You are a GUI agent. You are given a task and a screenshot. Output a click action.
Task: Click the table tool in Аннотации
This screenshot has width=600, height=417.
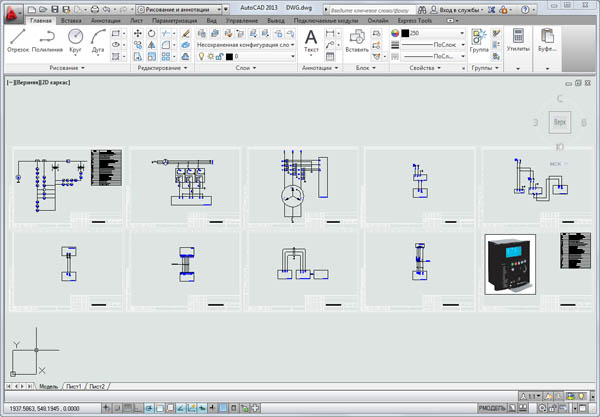coord(330,57)
